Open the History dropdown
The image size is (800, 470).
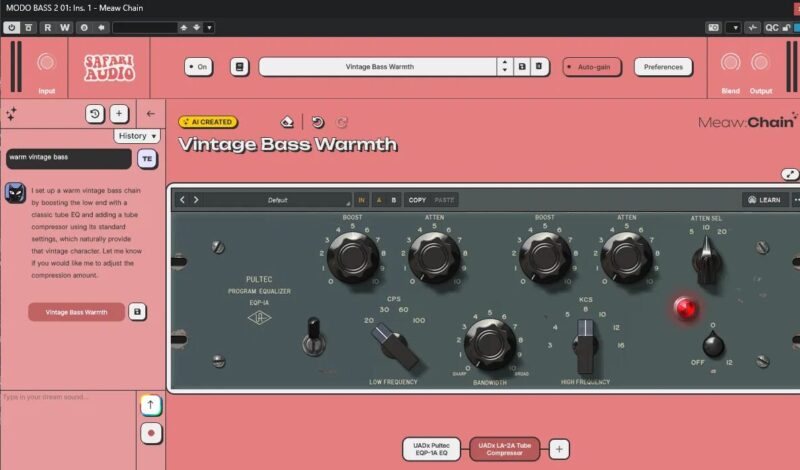tap(136, 136)
